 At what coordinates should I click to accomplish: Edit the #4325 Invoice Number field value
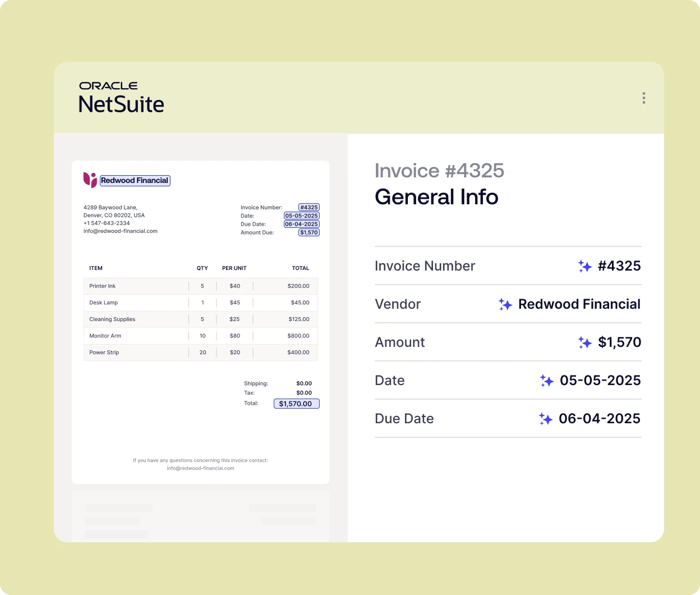pos(619,266)
